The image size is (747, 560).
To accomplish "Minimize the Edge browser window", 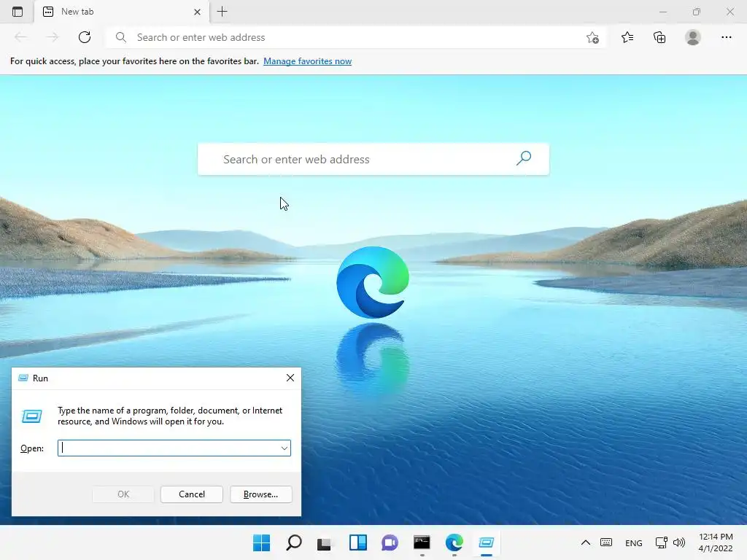I will coord(662,12).
